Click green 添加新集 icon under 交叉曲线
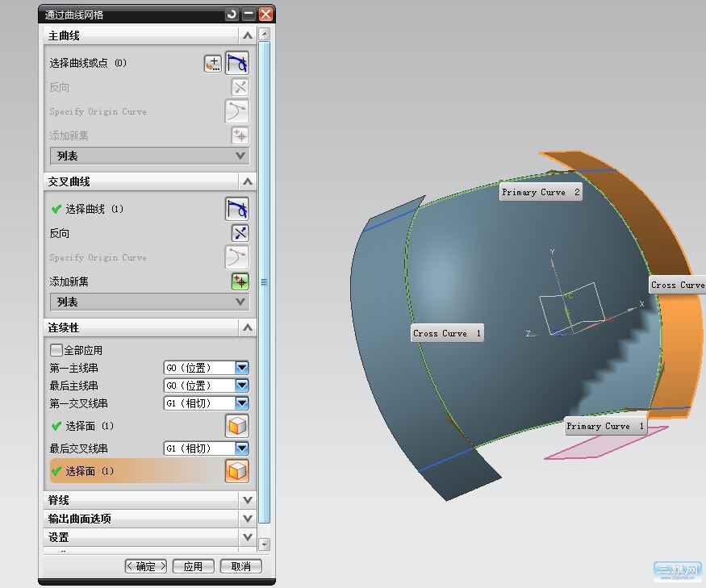 coord(240,281)
